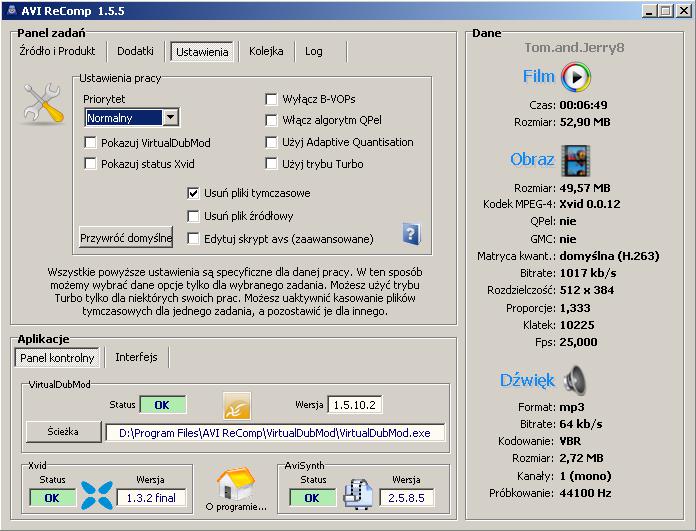
Task: Click the Obraz film strip icon
Action: 576,160
